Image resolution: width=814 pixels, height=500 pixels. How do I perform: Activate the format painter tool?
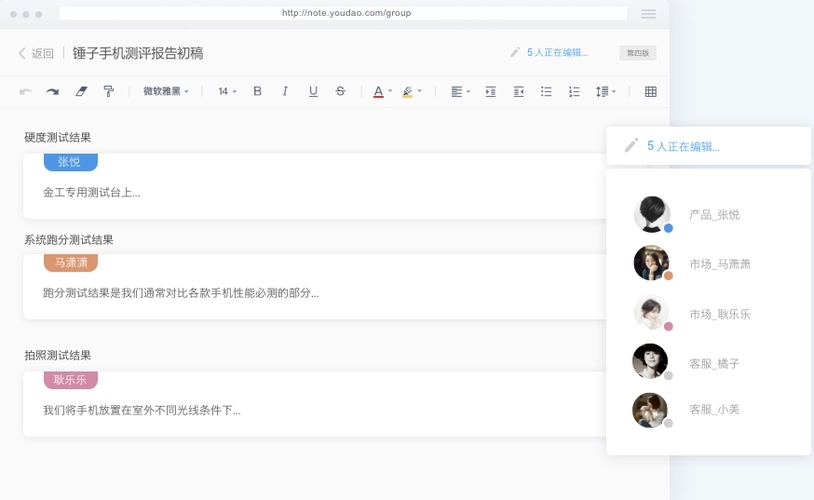pos(109,92)
